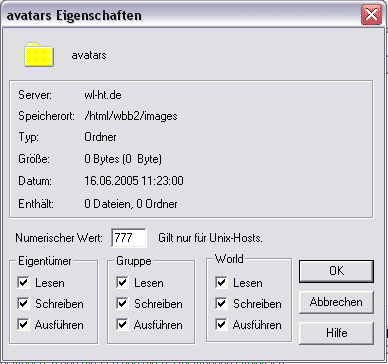Close the avatars Eigenschaften dialog
The image size is (388, 364).
pyautogui.click(x=371, y=15)
